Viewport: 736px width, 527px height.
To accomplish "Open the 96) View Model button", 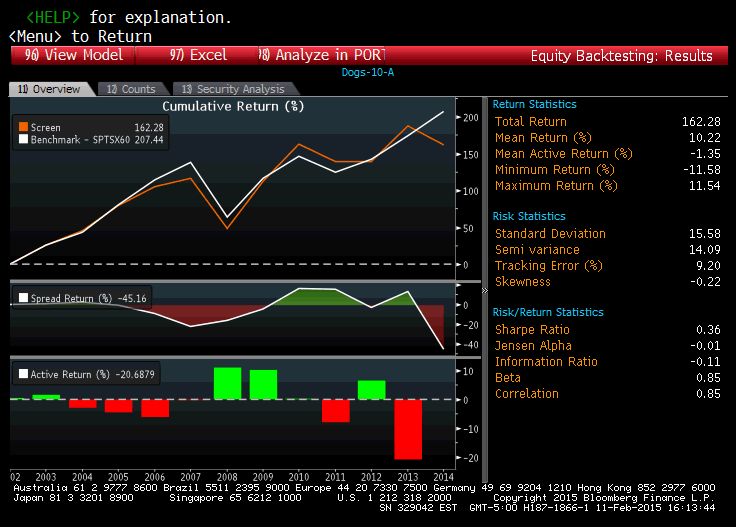I will [x=73, y=55].
